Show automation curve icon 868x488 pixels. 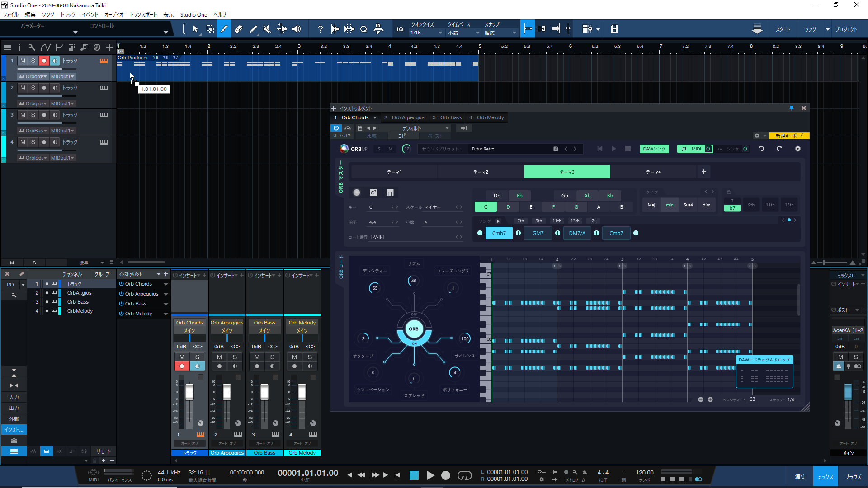pos(46,47)
